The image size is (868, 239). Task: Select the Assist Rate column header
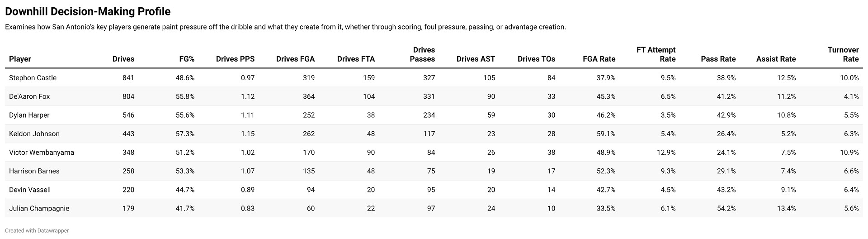pyautogui.click(x=776, y=59)
